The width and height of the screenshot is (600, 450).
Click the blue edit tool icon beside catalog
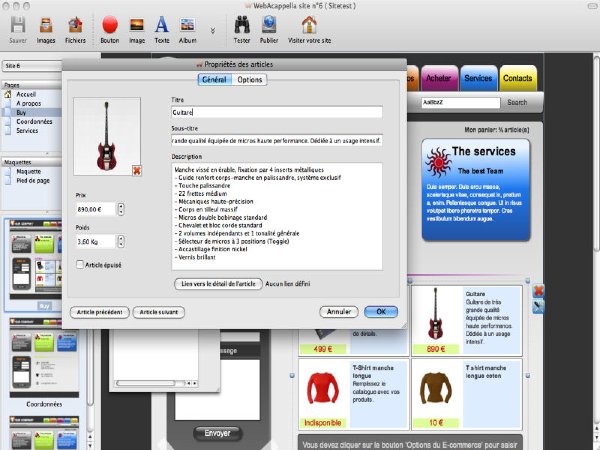[x=538, y=307]
